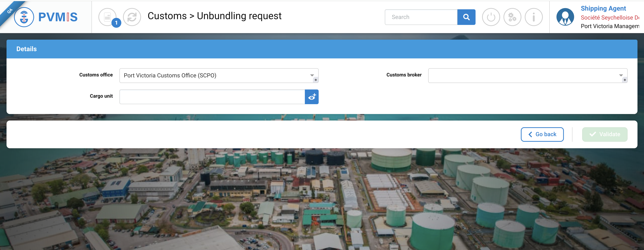
Task: Select Port Victoria Customs Office combo box
Action: pos(215,75)
